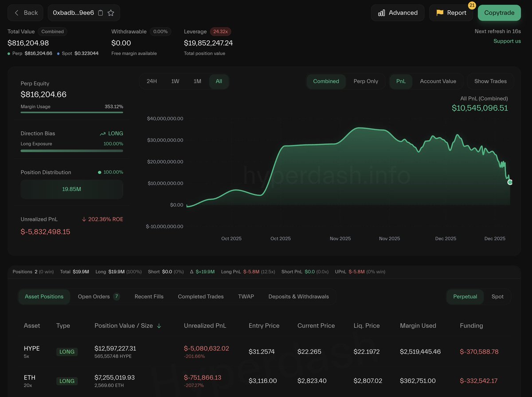Viewport: 532px width, 397px height.
Task: Open Advanced view via the bar-chart icon
Action: (x=382, y=13)
